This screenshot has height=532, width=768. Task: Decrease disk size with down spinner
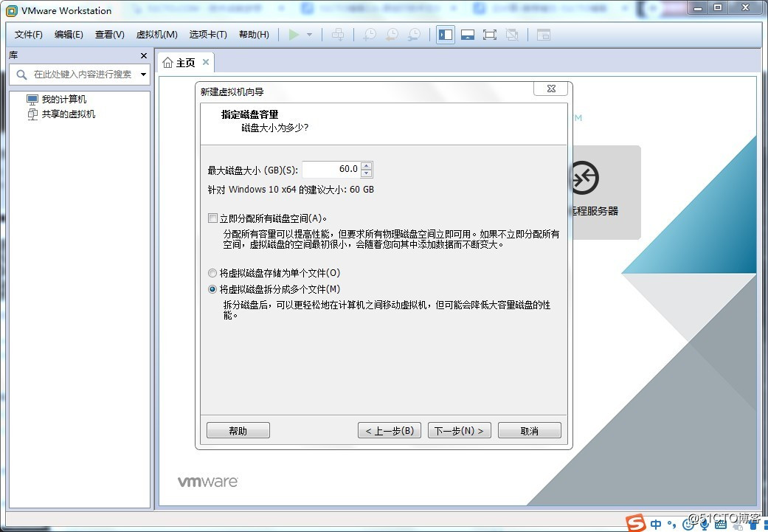coord(367,173)
